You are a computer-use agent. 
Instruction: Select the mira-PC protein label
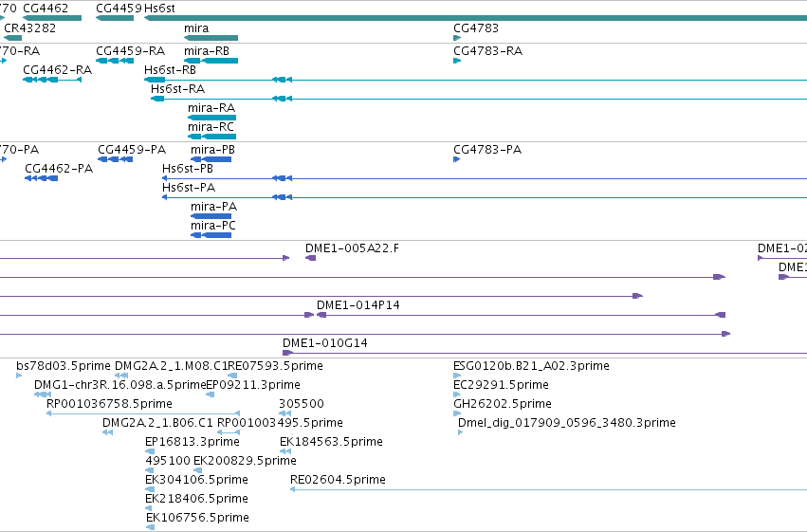[x=213, y=226]
